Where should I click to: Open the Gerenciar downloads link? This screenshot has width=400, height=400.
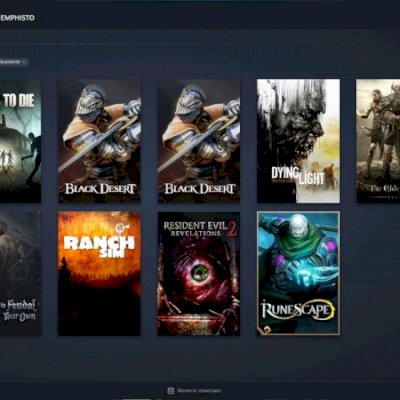click(199, 390)
